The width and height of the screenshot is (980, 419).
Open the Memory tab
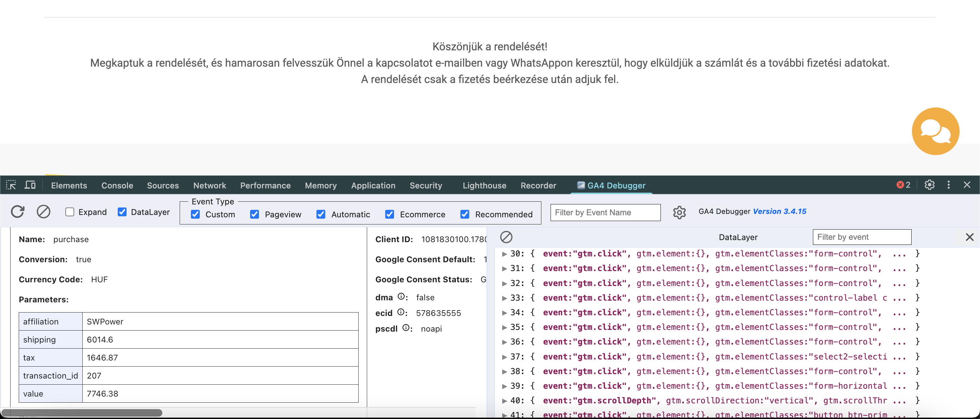click(321, 186)
